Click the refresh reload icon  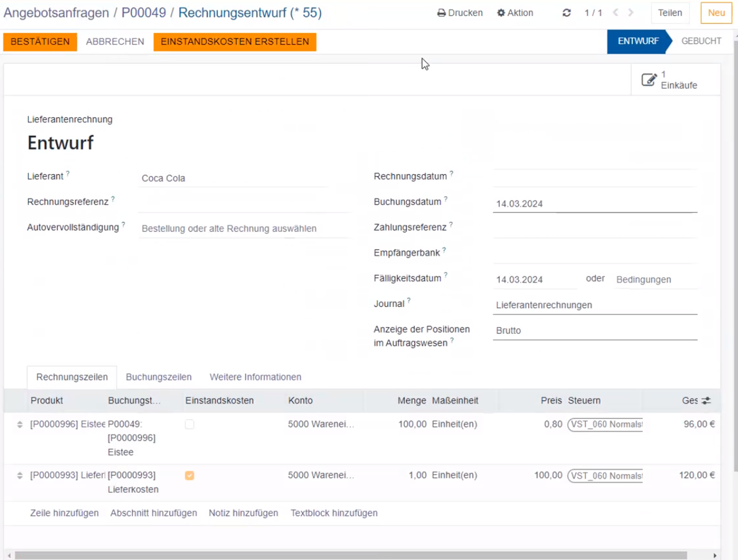click(x=566, y=13)
